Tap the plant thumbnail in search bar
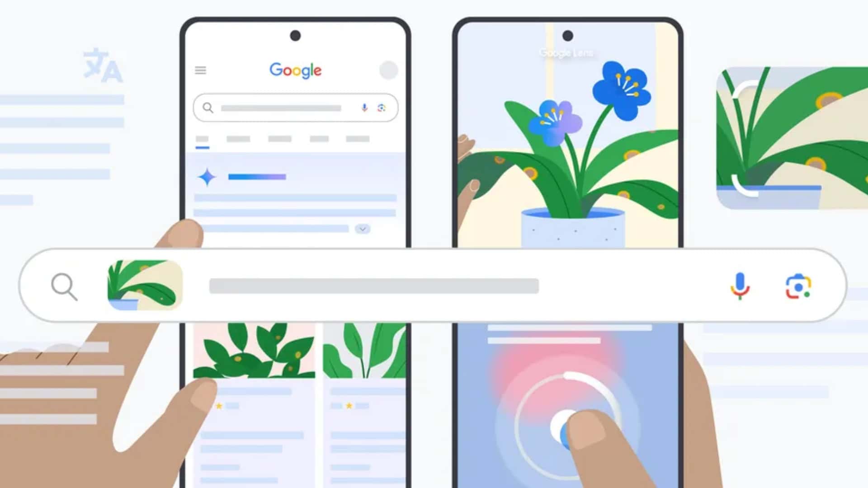868x488 pixels. click(x=144, y=286)
